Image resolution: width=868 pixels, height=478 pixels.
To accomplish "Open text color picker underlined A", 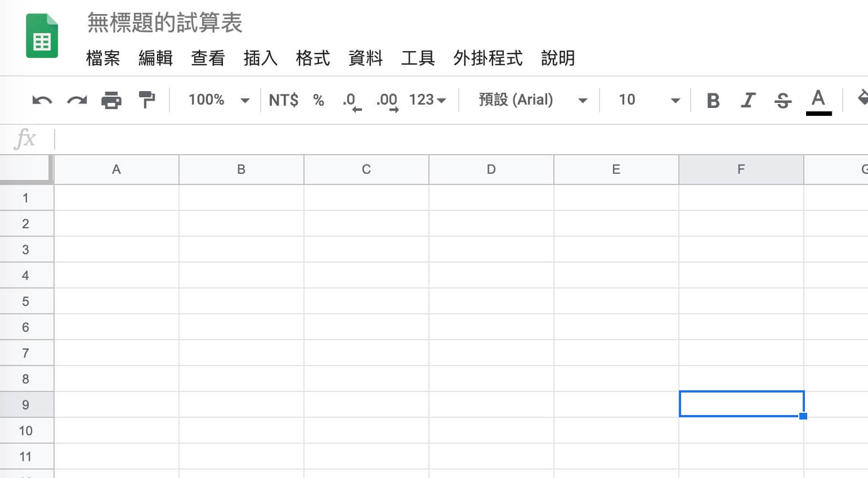I will pyautogui.click(x=818, y=102).
